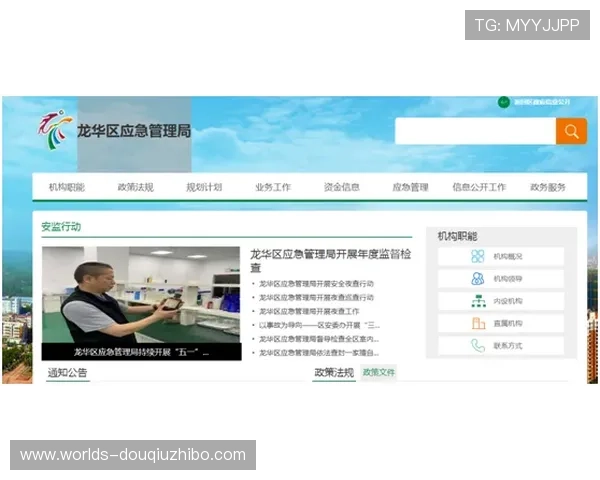Image resolution: width=600 pixels, height=480 pixels.
Task: Click the 安监行动 section heading
Action: click(61, 227)
